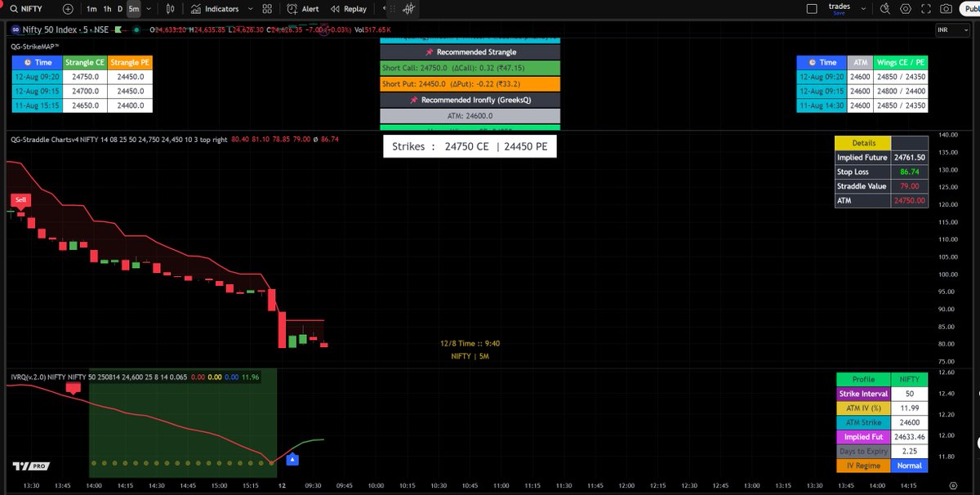Open chart settings hexagon icon
The image size is (980, 495).
tap(905, 9)
